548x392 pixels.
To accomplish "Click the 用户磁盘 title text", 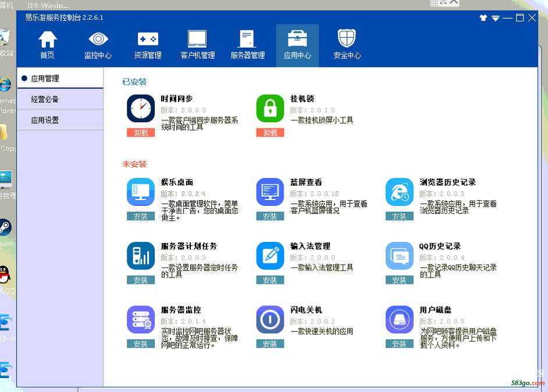I will coord(436,310).
